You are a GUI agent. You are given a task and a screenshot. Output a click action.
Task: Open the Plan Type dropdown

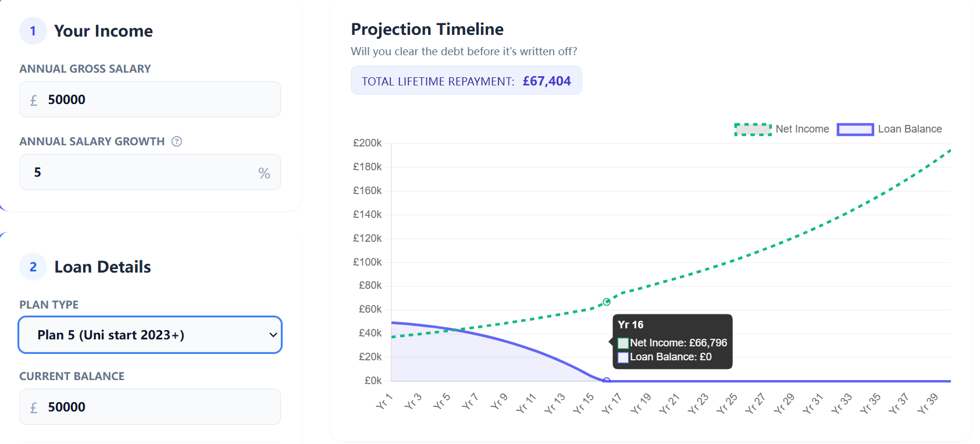pos(150,335)
